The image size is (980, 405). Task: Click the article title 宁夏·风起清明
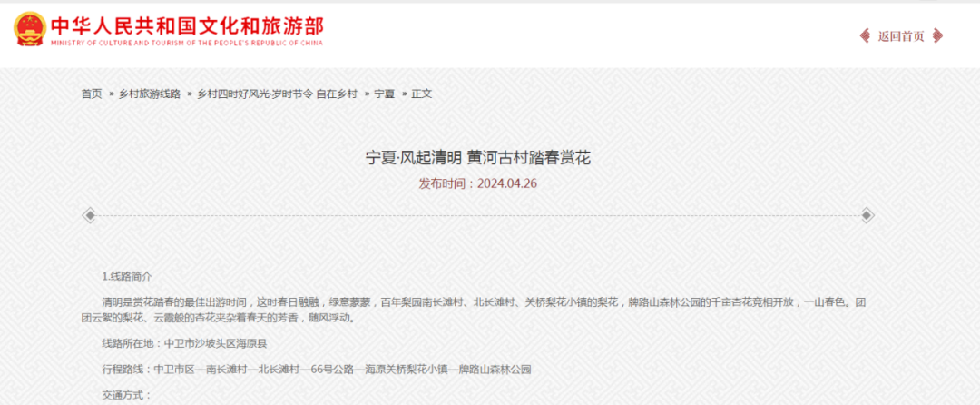tap(477, 158)
